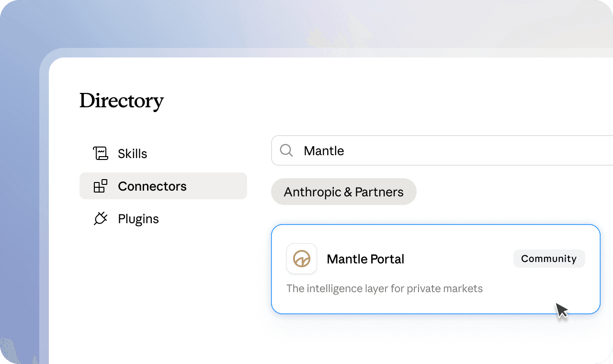Click the Plugins plug icon

click(101, 218)
